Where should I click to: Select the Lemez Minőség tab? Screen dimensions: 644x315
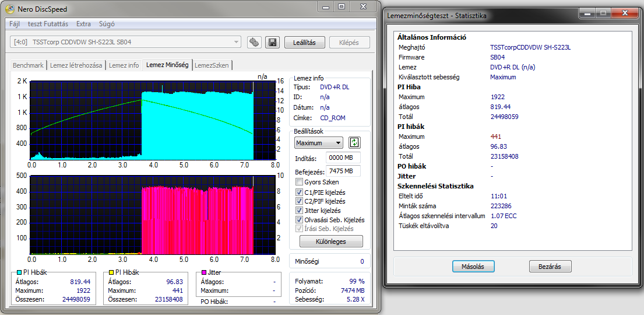click(x=167, y=65)
